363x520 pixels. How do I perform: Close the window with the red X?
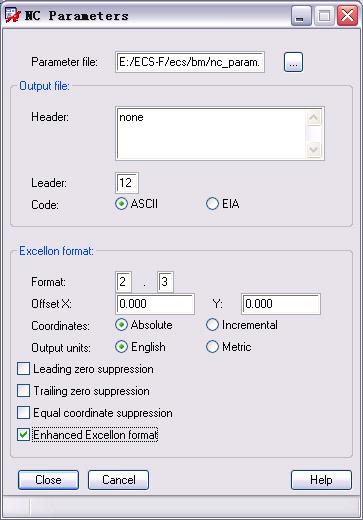click(x=347, y=16)
